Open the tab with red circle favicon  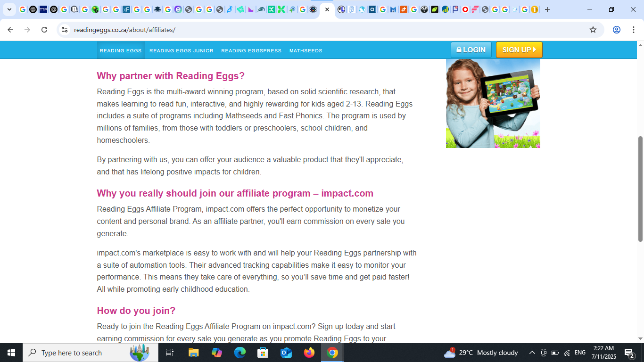pyautogui.click(x=465, y=9)
